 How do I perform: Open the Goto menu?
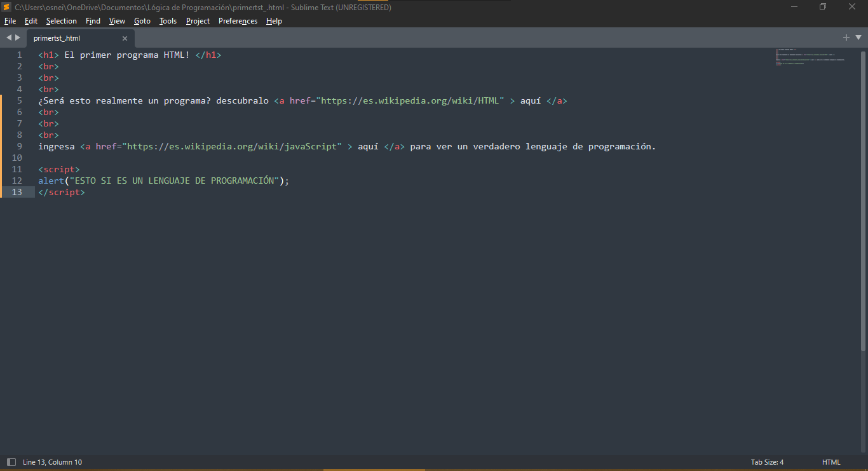tap(142, 21)
